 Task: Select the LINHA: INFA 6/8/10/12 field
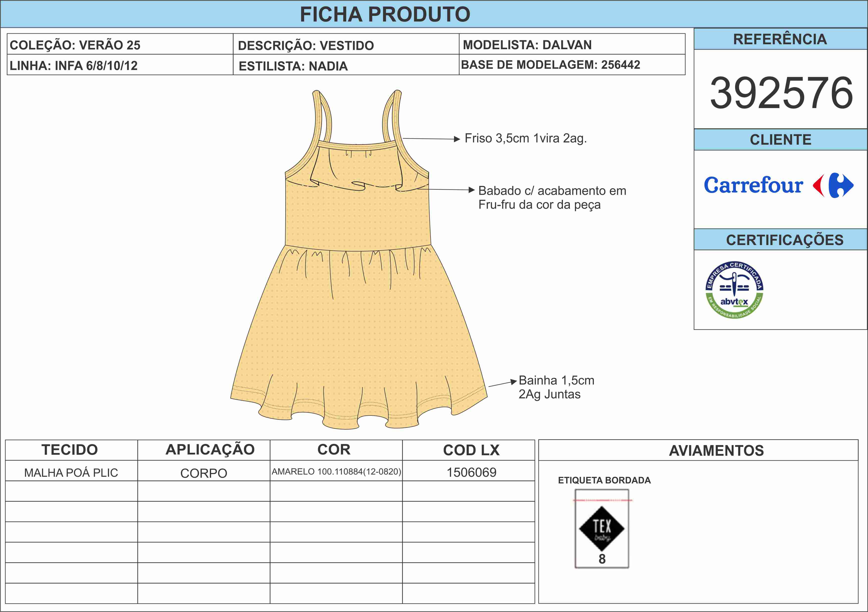click(74, 66)
